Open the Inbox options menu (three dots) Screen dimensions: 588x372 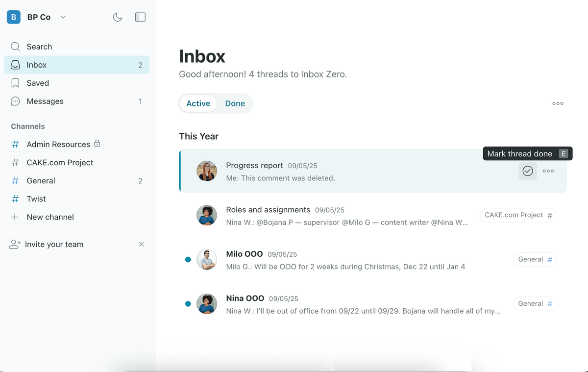pos(558,103)
